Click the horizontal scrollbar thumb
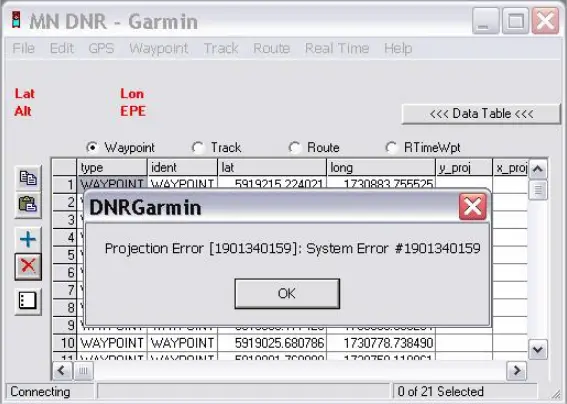This screenshot has width=567, height=404. pyautogui.click(x=84, y=371)
